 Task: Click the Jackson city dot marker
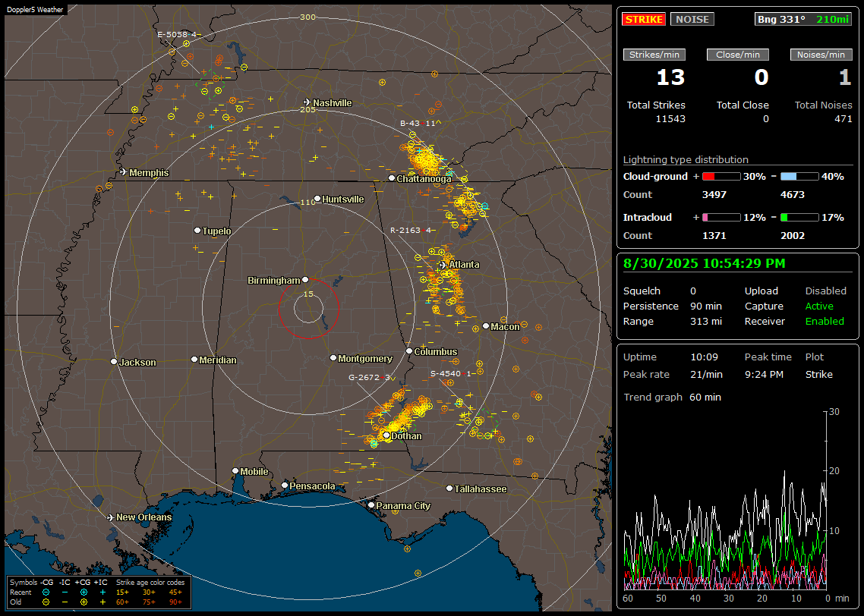pos(114,362)
